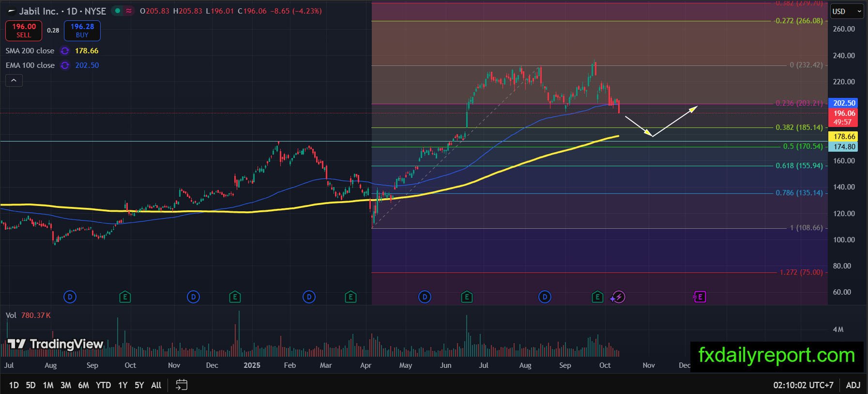This screenshot has height=394, width=868.
Task: Click the SMA 200 value 178.66 in legend
Action: pos(87,51)
